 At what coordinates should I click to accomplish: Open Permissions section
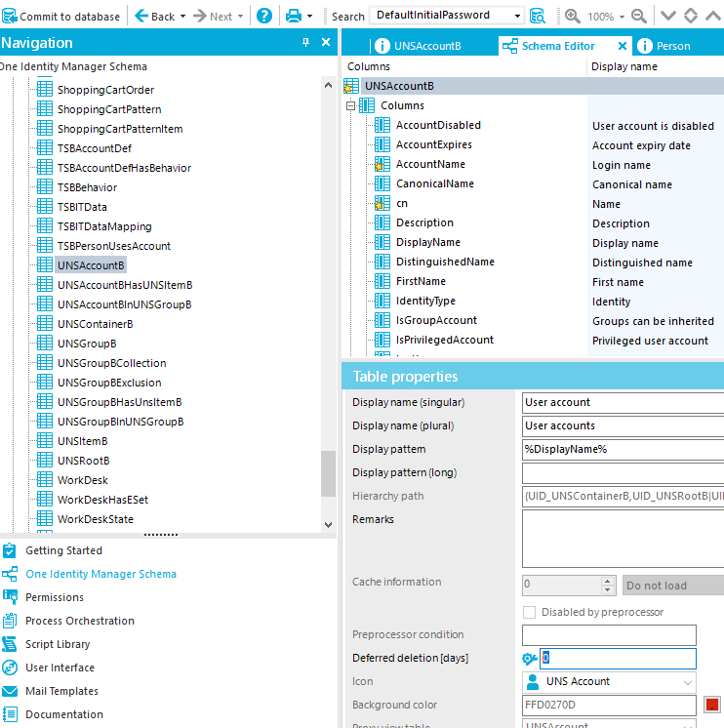click(x=55, y=597)
